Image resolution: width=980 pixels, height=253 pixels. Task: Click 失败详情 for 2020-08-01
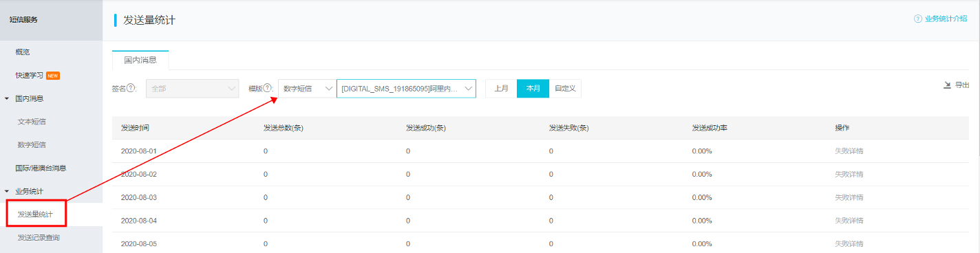849,151
